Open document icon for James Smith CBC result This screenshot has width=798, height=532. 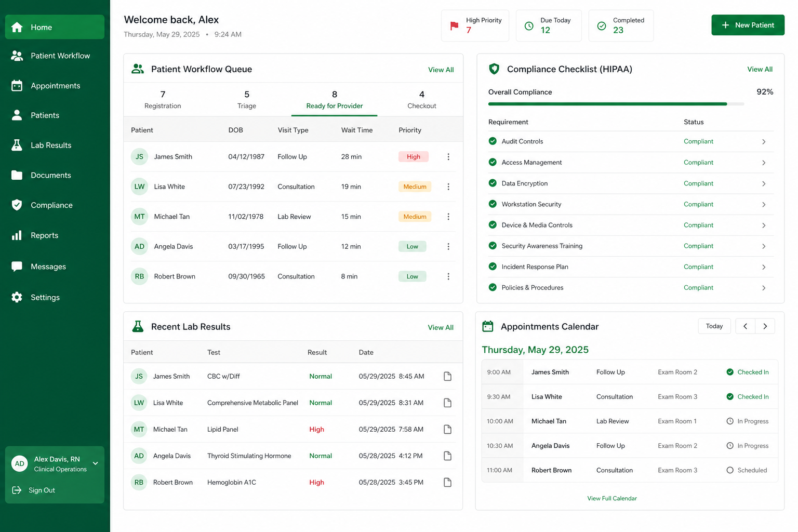pos(447,376)
